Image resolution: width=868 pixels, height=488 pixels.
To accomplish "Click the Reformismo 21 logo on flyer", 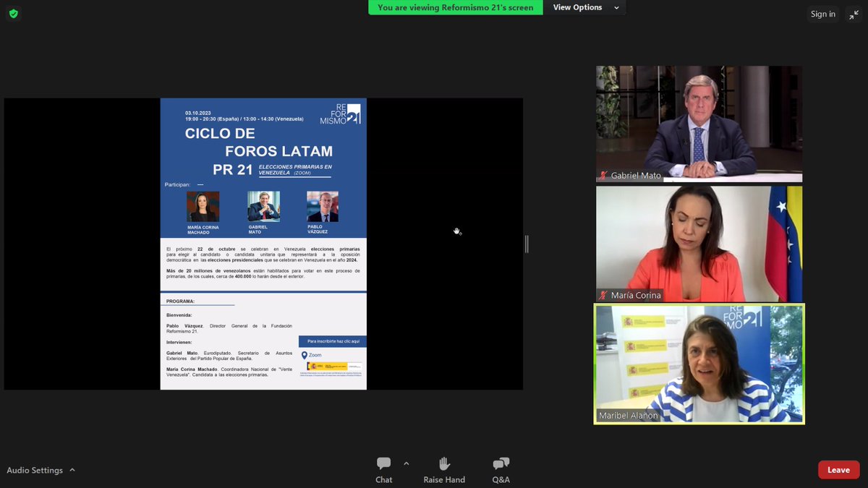I will (x=340, y=114).
